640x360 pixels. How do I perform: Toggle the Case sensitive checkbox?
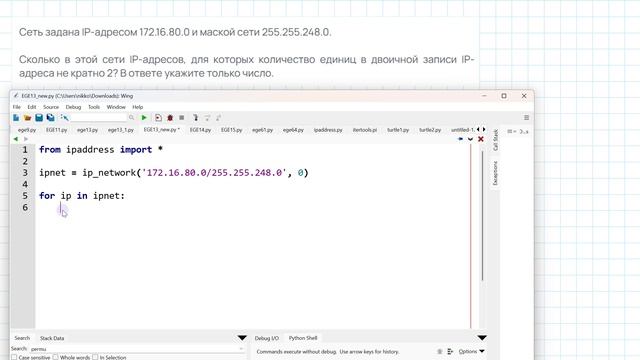coord(14,357)
